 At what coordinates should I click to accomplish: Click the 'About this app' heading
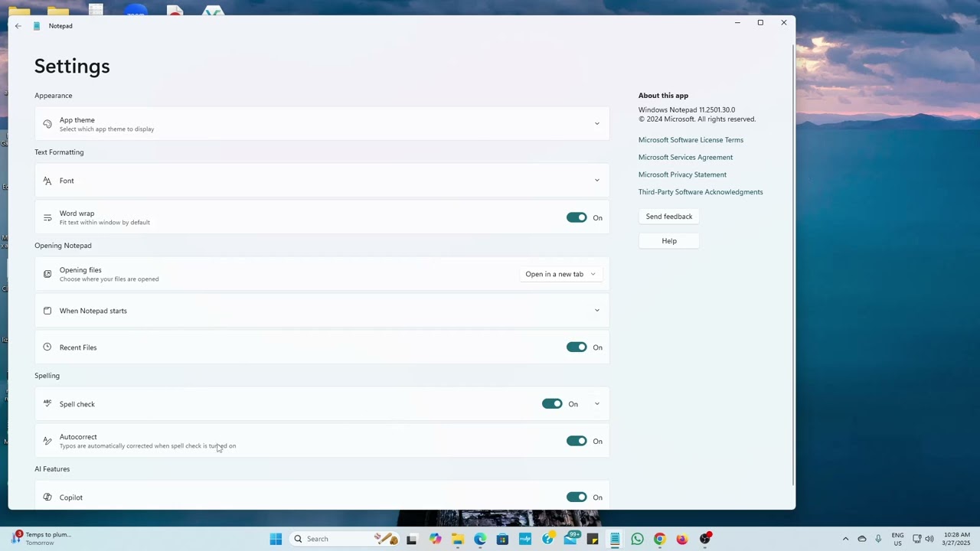click(663, 96)
